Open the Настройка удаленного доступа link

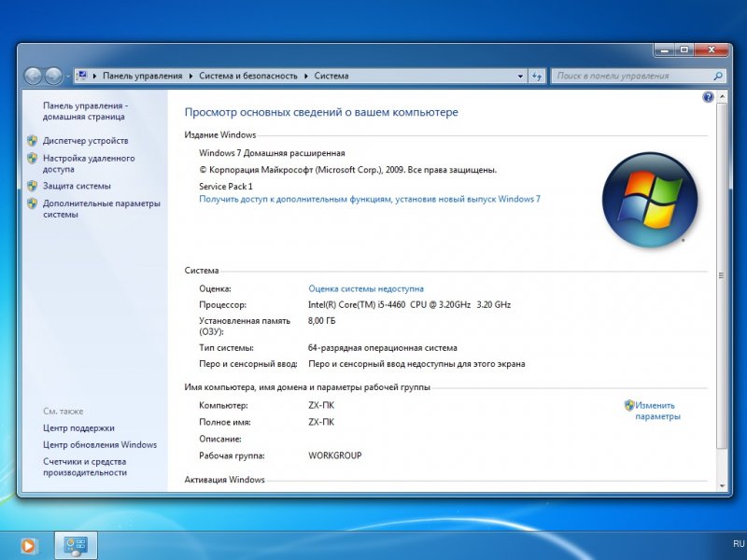[x=89, y=163]
